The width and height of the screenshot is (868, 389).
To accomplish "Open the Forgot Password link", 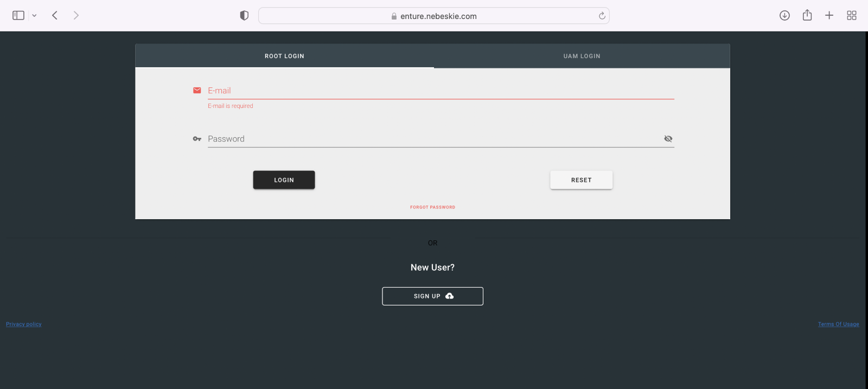I will [432, 207].
